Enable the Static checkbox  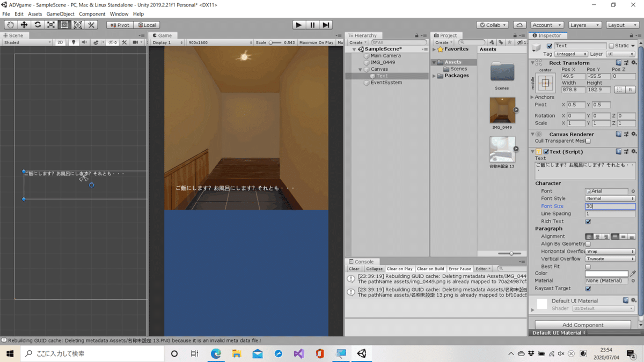(x=611, y=46)
